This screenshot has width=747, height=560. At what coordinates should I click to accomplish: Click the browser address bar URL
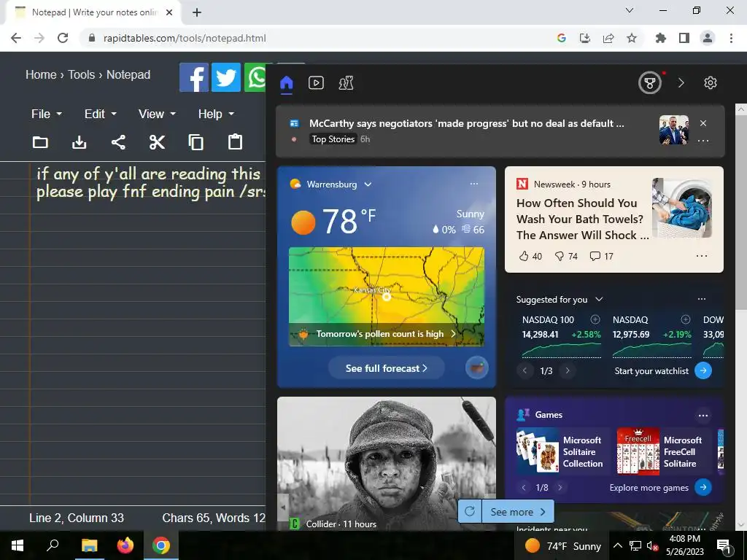tap(185, 38)
